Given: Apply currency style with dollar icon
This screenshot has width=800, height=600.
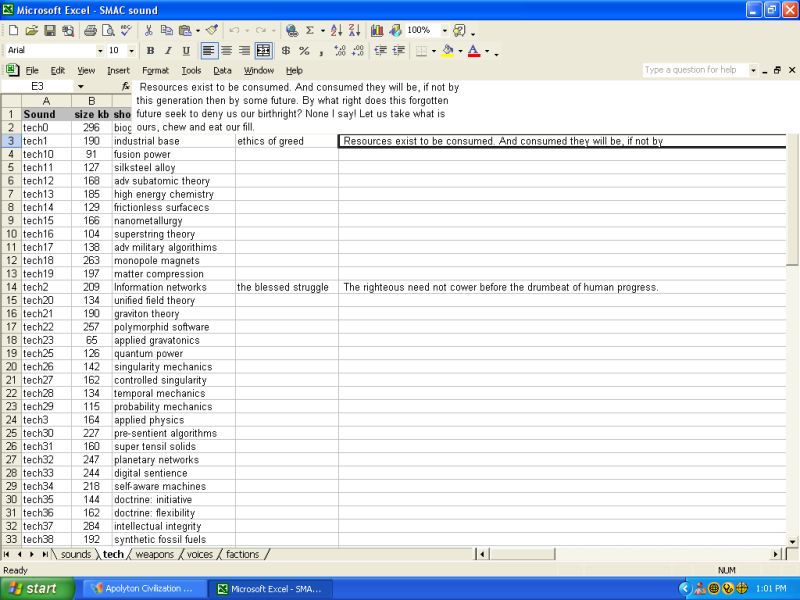Looking at the screenshot, I should (x=286, y=51).
